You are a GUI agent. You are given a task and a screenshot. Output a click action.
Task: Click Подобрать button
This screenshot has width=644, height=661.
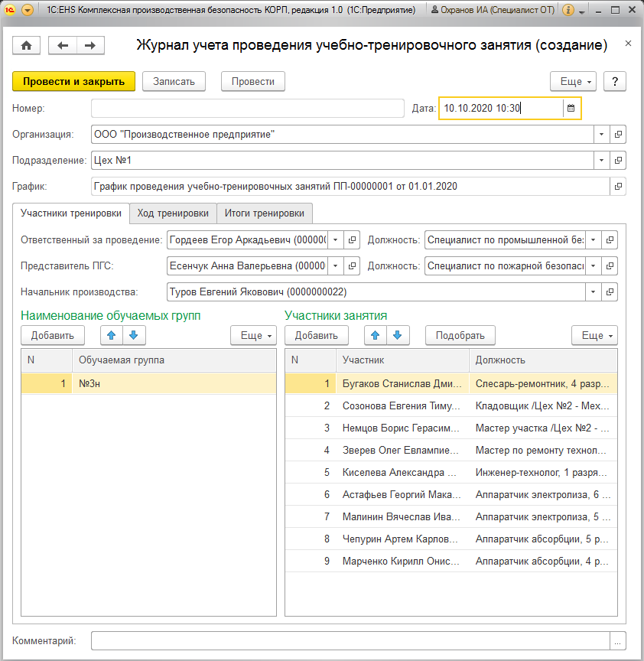coord(460,336)
